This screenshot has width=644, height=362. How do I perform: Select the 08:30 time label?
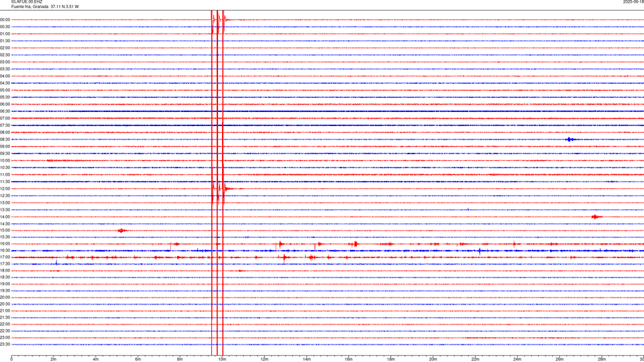coord(5,139)
